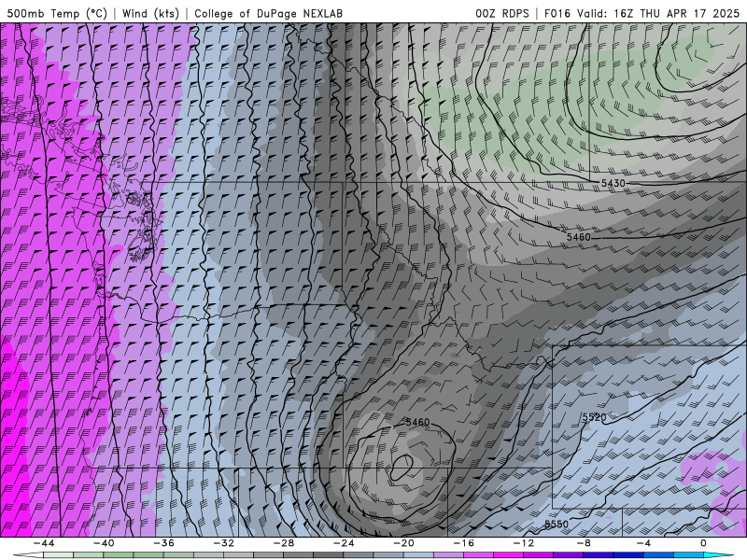Click the 5460 label on the closed low contour
The height and width of the screenshot is (560, 747).
click(417, 423)
